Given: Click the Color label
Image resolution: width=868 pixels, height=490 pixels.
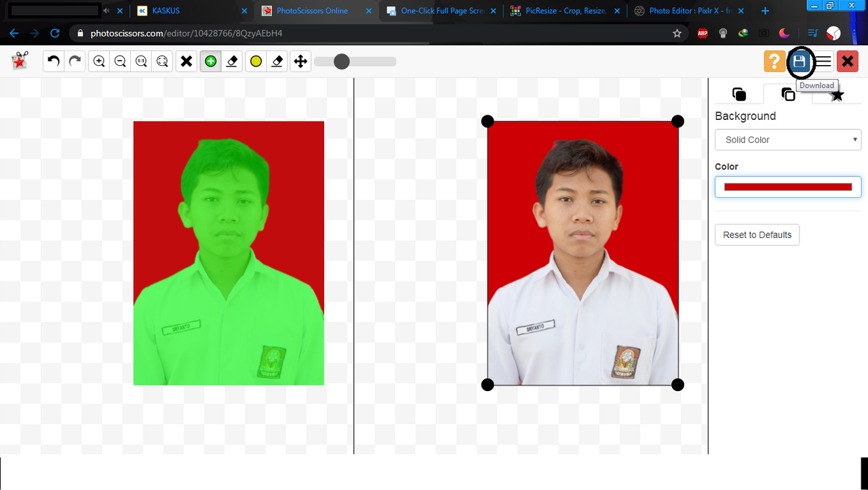Looking at the screenshot, I should [726, 167].
